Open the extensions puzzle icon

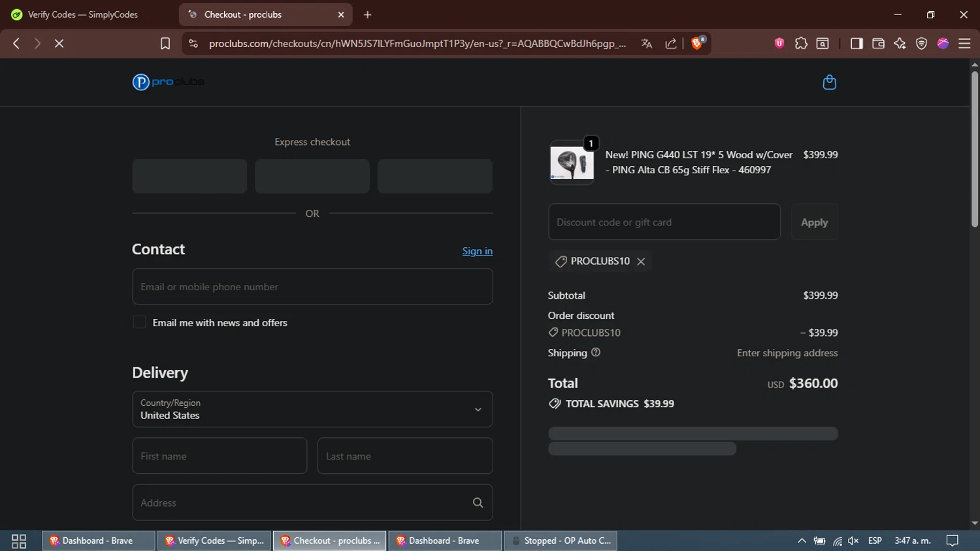pyautogui.click(x=801, y=43)
